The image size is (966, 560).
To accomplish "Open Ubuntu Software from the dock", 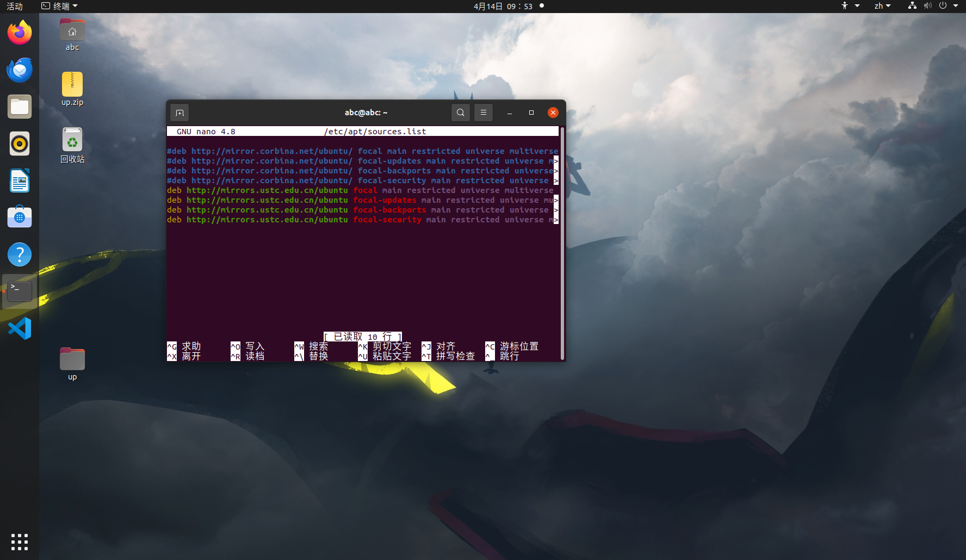I will point(19,216).
